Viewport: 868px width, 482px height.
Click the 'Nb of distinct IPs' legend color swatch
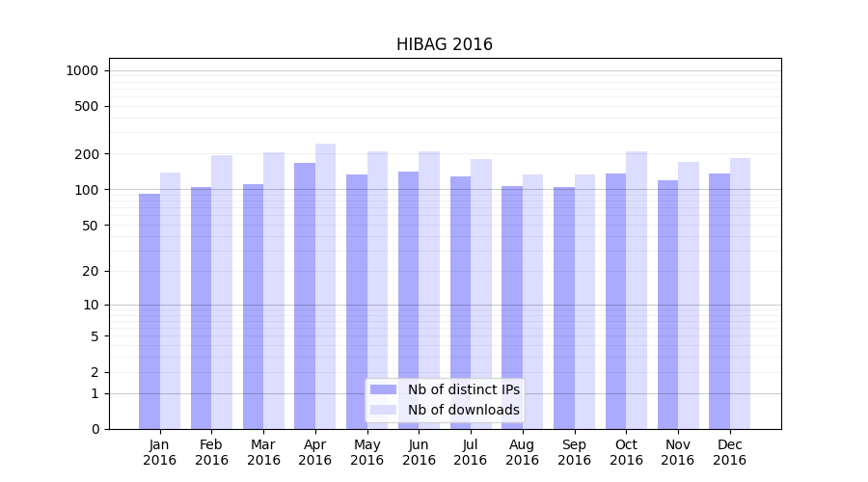[383, 389]
